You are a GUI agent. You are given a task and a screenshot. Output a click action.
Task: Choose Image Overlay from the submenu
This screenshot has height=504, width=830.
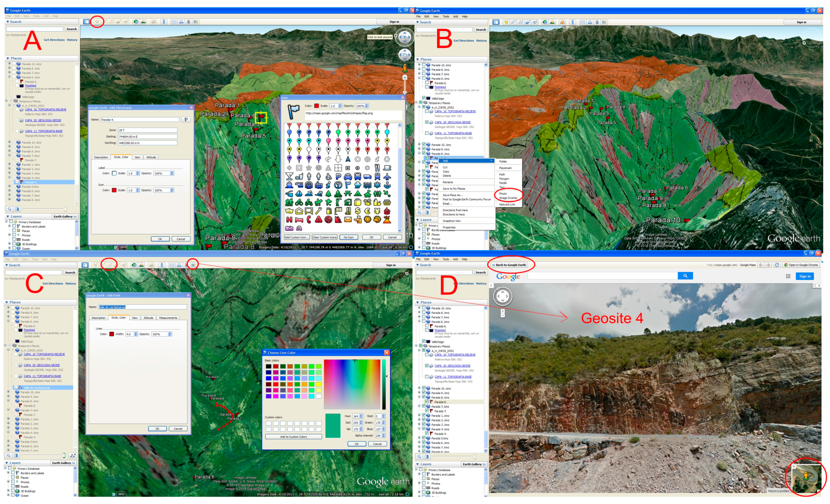(508, 198)
